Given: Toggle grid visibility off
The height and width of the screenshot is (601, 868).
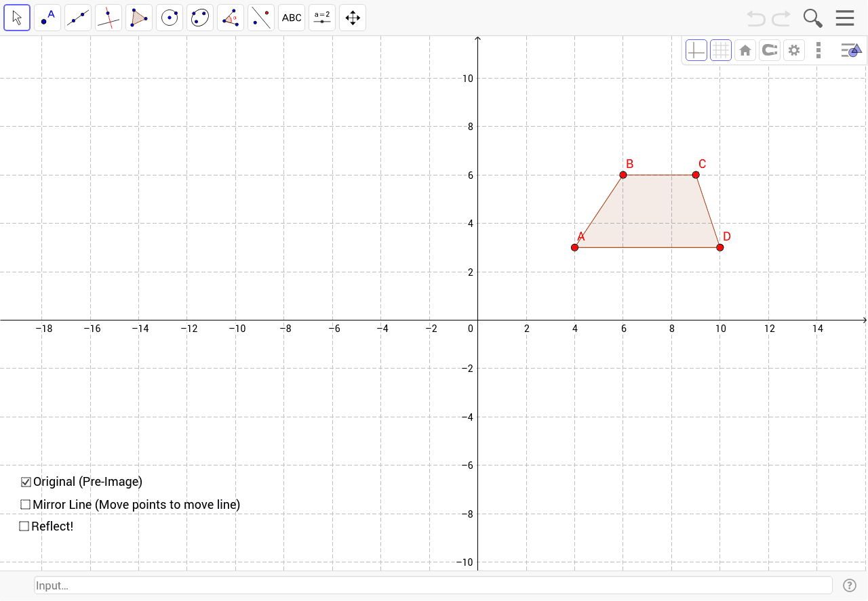Looking at the screenshot, I should [x=720, y=49].
